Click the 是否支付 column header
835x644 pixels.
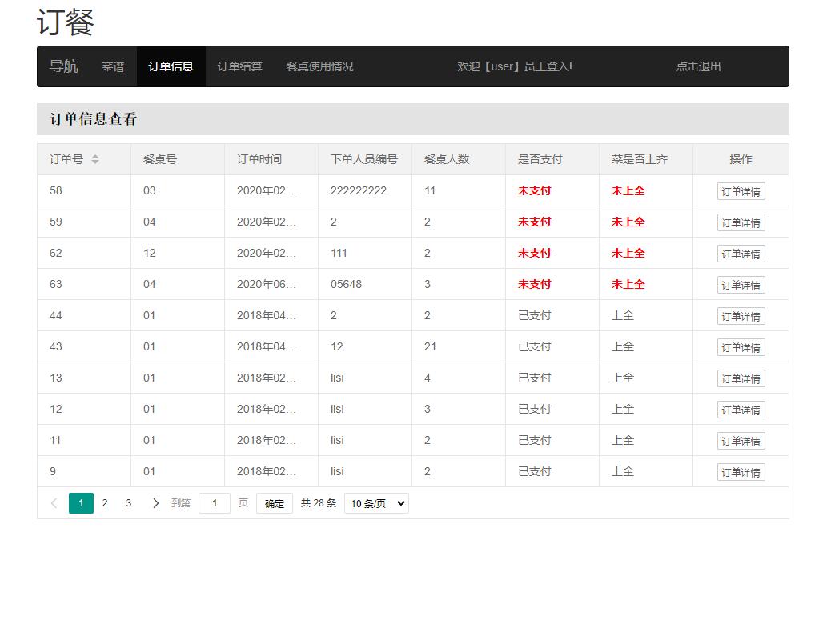(540, 159)
